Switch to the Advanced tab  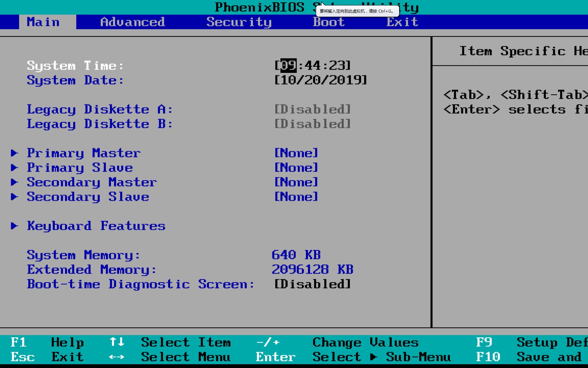(133, 22)
